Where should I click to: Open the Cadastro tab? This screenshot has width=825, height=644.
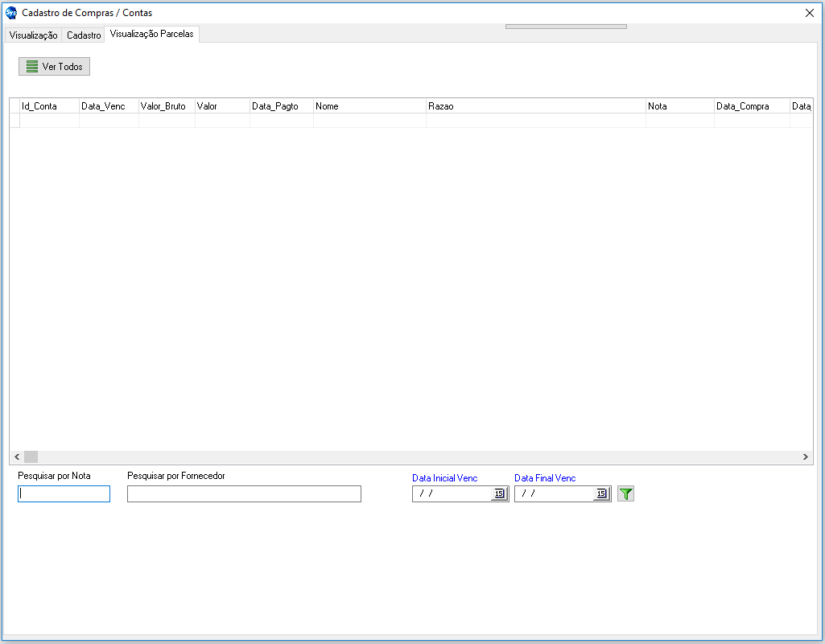84,35
